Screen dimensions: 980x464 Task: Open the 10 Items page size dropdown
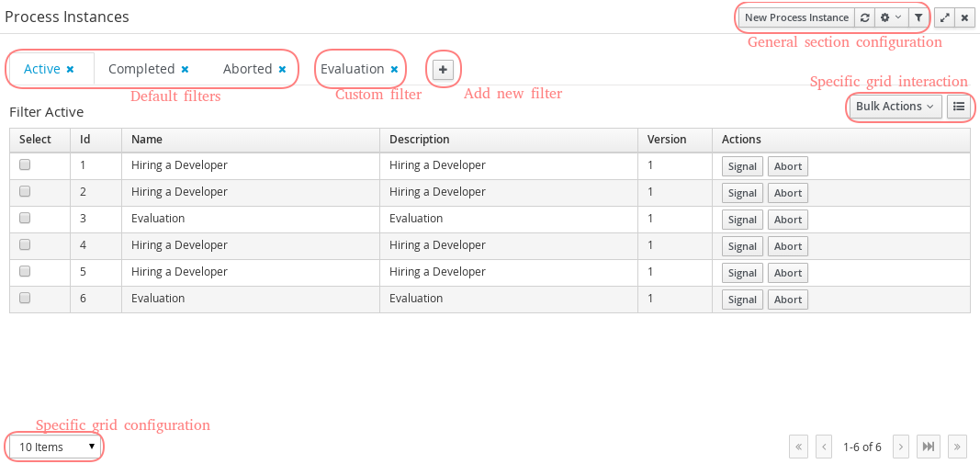[57, 447]
